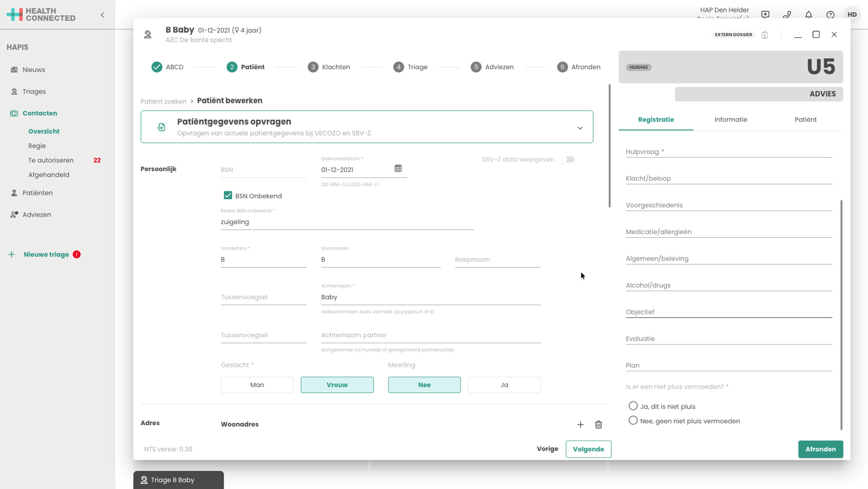Click the registration panel scrollbar
The width and height of the screenshot is (868, 489).
point(841,315)
